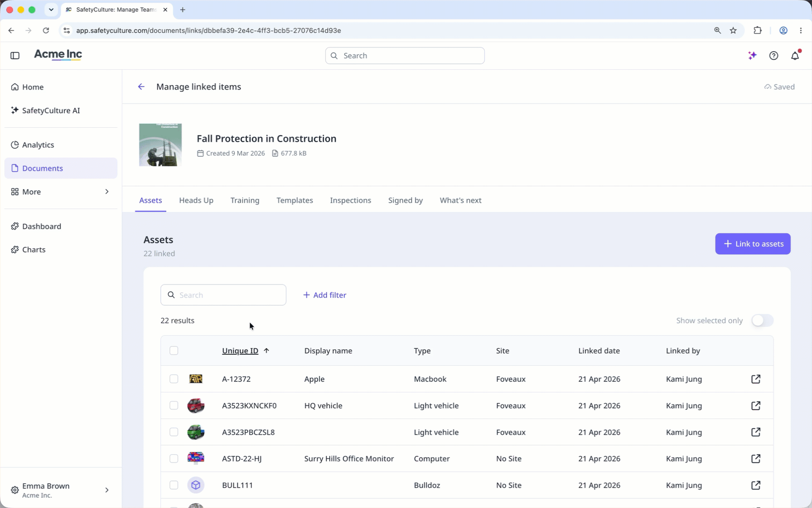Click the BULL111 cube asset icon

click(x=196, y=485)
